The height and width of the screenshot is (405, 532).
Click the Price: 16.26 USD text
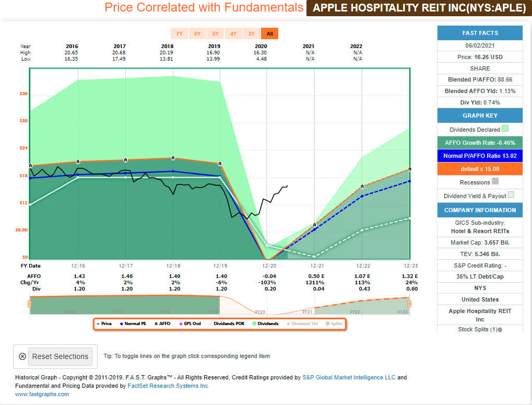[x=480, y=57]
